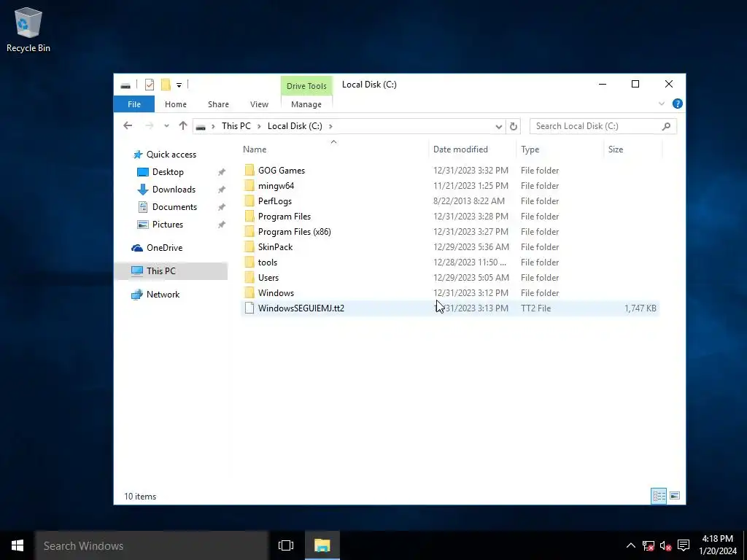Open the recent locations dropdown

(x=166, y=126)
